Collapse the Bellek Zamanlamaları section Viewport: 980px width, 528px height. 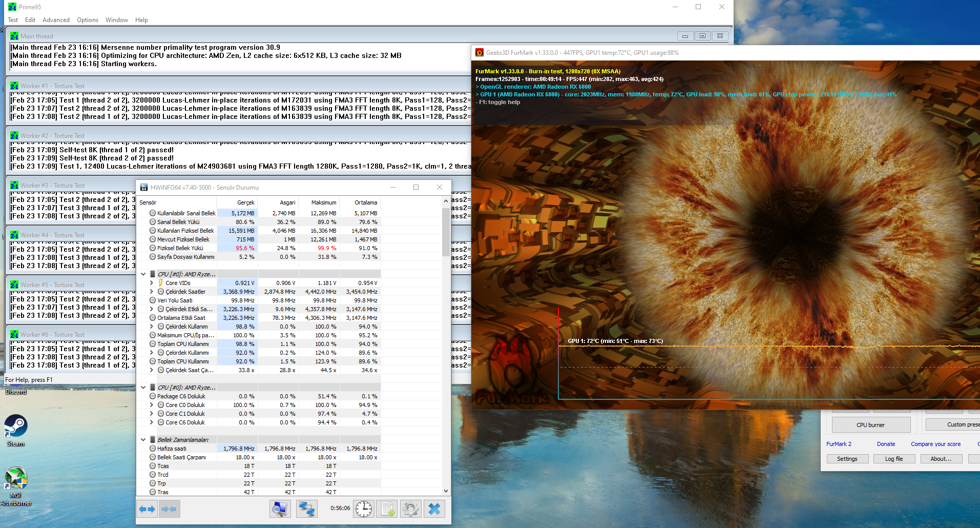(143, 440)
